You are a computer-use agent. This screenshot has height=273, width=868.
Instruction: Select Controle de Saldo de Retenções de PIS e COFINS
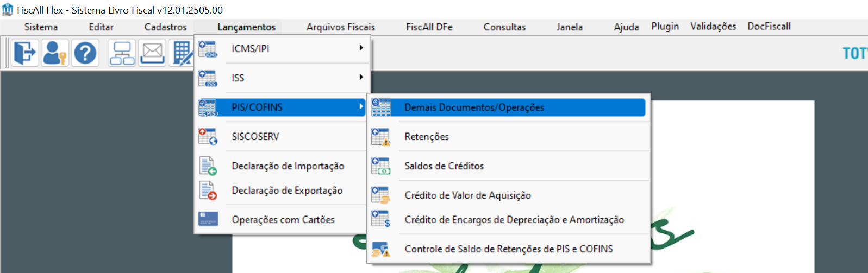(x=509, y=249)
